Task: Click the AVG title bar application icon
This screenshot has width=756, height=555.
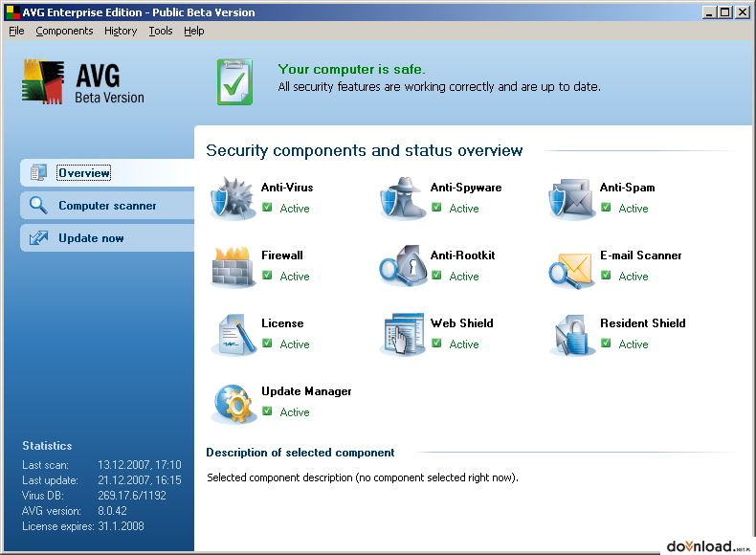Action: [13, 12]
